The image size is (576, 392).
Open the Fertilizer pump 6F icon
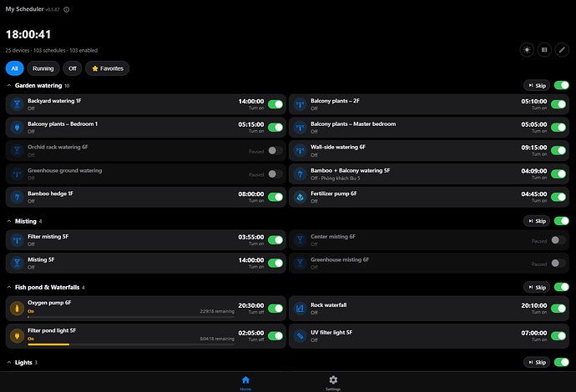pyautogui.click(x=301, y=197)
